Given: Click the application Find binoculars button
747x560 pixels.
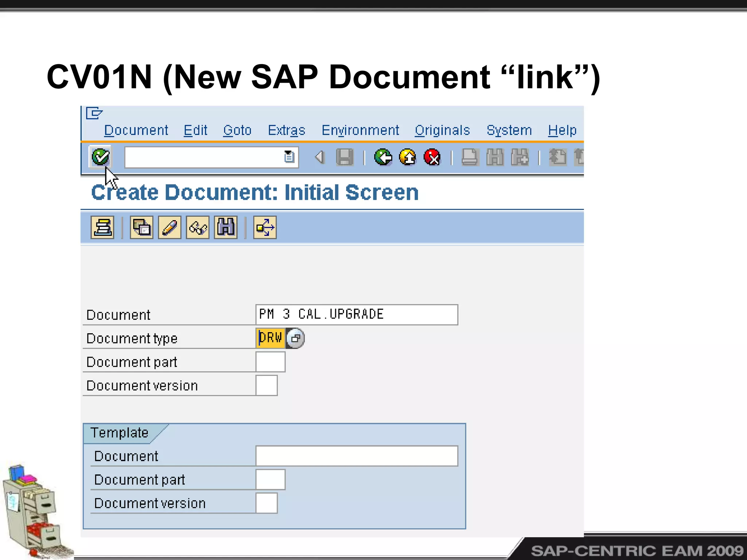Looking at the screenshot, I should point(226,227).
